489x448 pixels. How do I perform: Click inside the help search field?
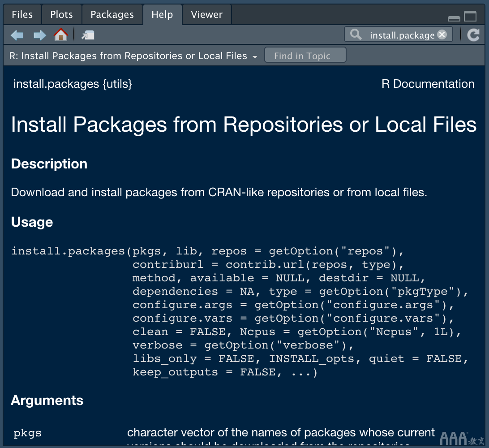click(401, 35)
